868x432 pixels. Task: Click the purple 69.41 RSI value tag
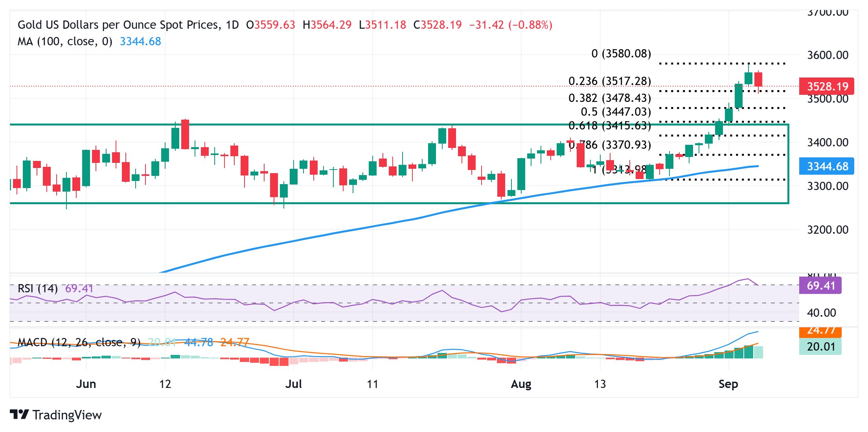(820, 286)
